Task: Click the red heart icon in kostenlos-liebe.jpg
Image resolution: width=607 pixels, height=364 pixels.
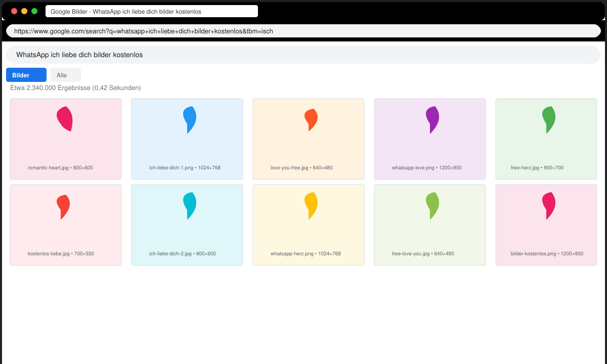Action: tap(63, 206)
